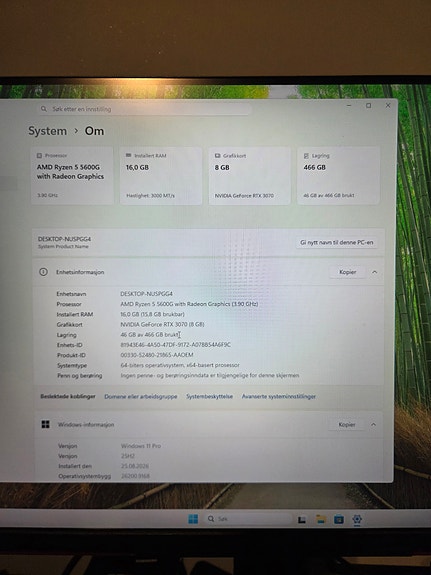This screenshot has height=575, width=431.
Task: Open the Microsoft Store taskbar icon
Action: [x=339, y=519]
